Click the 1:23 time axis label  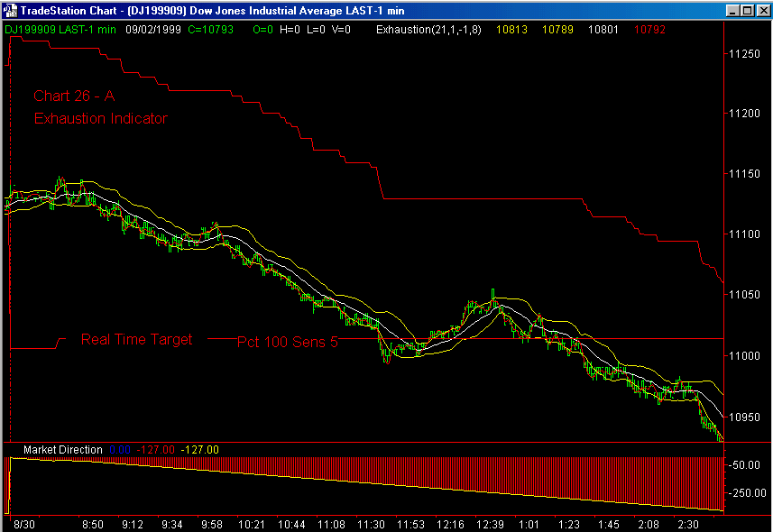pos(569,525)
